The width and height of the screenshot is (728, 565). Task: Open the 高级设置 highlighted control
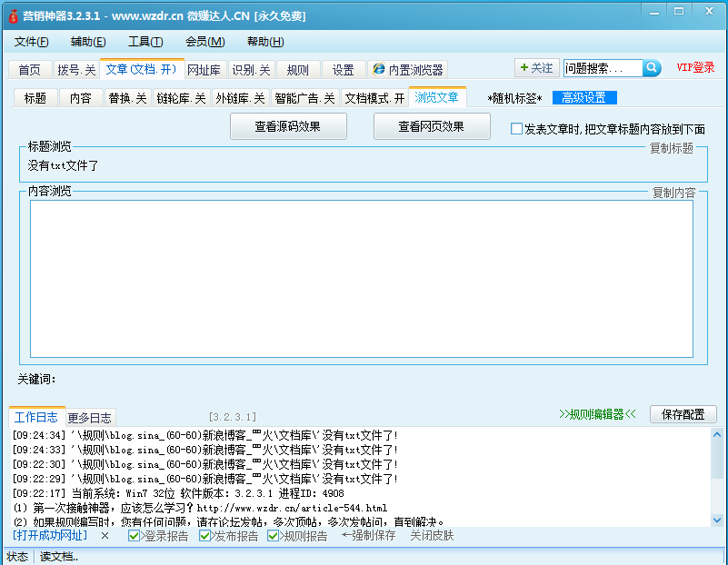[583, 97]
